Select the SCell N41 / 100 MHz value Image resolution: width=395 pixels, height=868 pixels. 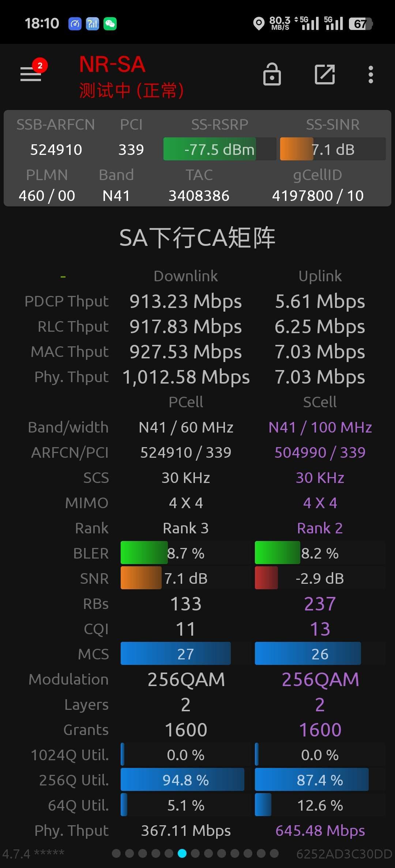pos(320,427)
